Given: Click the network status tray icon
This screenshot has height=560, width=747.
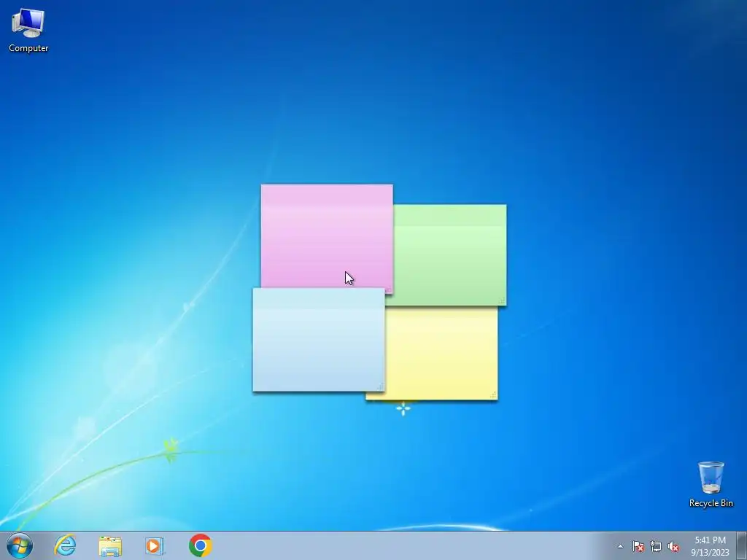Looking at the screenshot, I should pyautogui.click(x=656, y=546).
